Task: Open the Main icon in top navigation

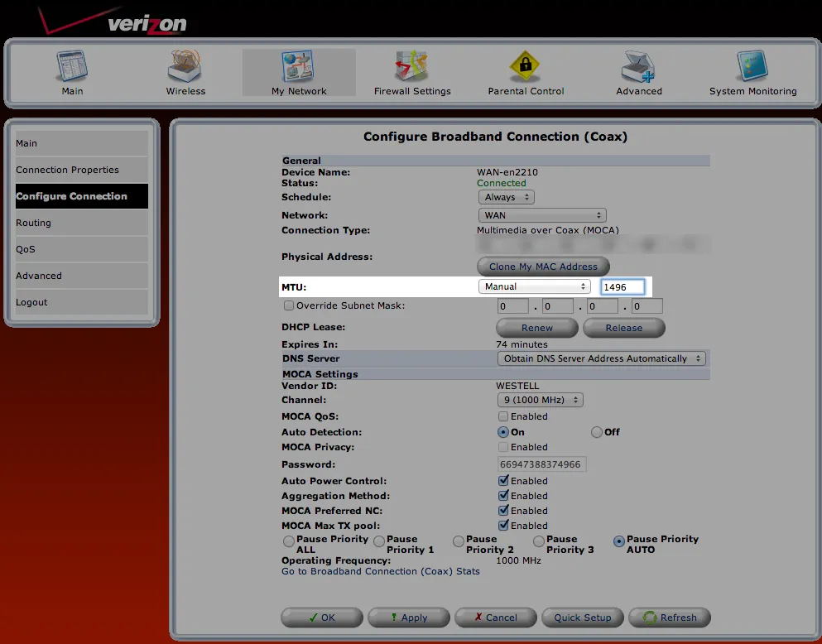Action: [x=72, y=66]
